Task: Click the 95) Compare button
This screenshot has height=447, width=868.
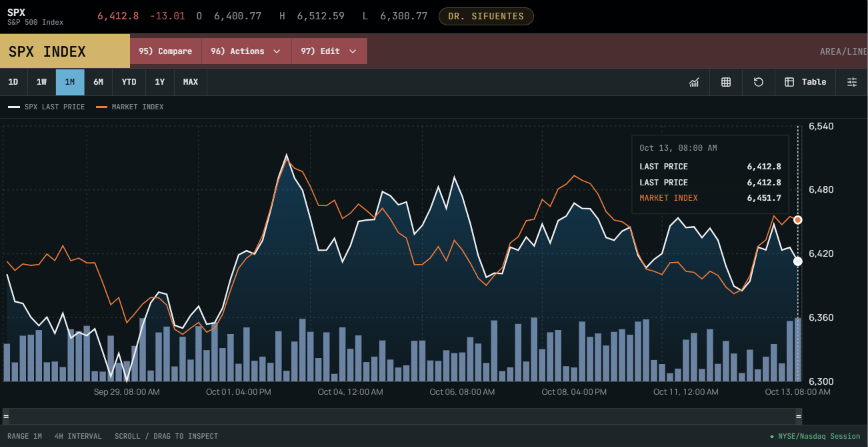Action: 166,51
